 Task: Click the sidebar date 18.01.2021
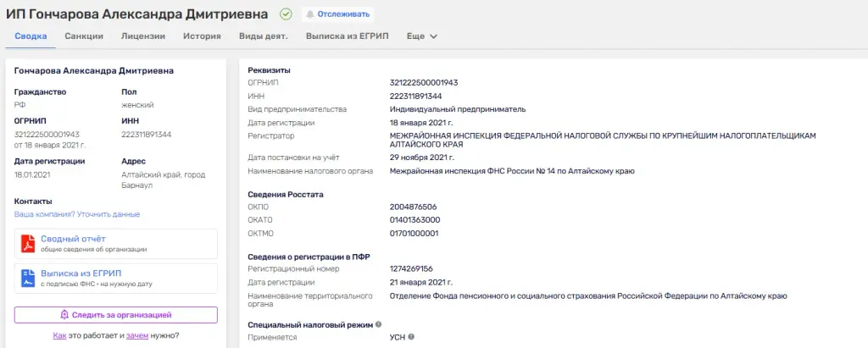(x=31, y=174)
